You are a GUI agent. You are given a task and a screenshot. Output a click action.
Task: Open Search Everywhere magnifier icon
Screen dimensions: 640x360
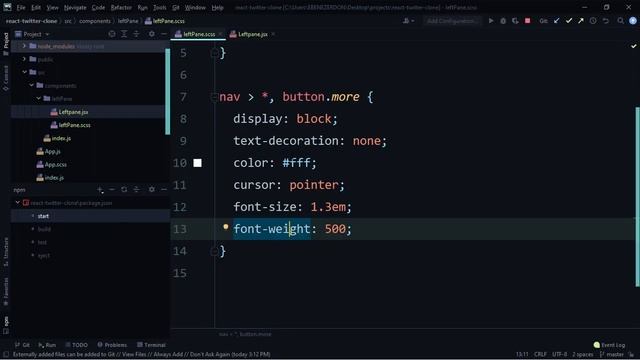click(x=620, y=21)
